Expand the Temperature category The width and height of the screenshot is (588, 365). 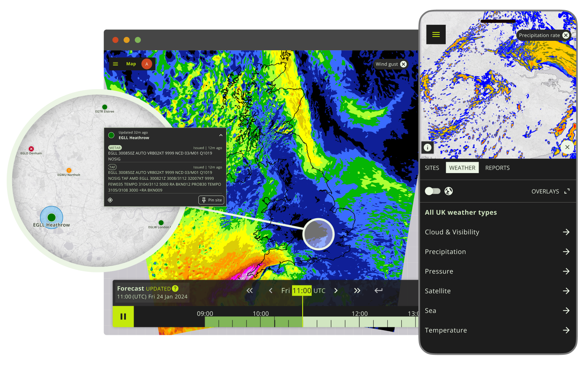coord(566,330)
